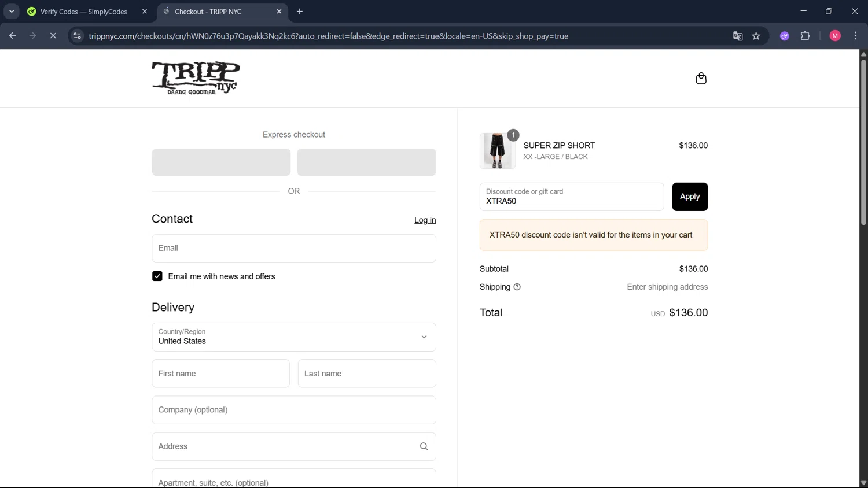This screenshot has height=488, width=868.
Task: Click the Super Zip Short product thumbnail
Action: pos(498,151)
